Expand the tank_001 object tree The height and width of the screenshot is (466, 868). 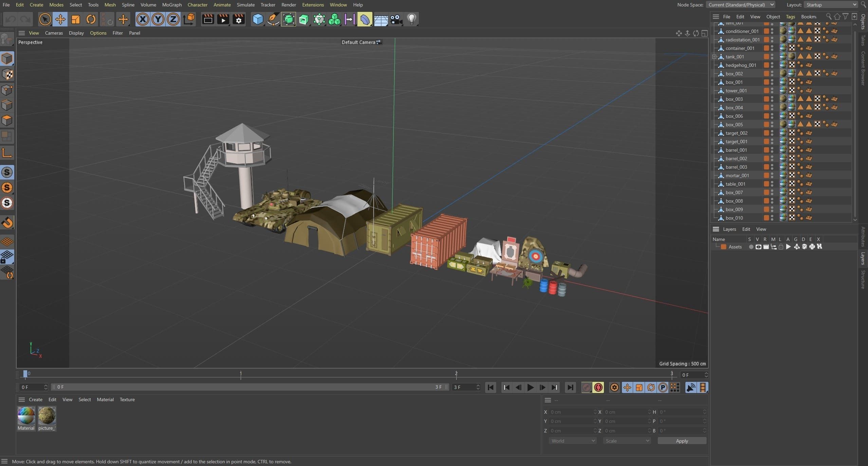[714, 57]
